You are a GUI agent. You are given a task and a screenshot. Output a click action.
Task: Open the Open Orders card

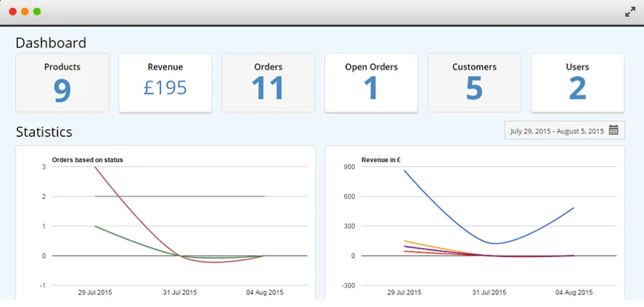[371, 82]
